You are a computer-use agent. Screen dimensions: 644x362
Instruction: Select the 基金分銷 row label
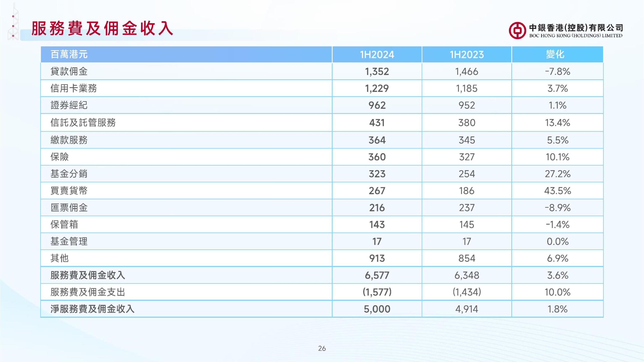(69, 174)
